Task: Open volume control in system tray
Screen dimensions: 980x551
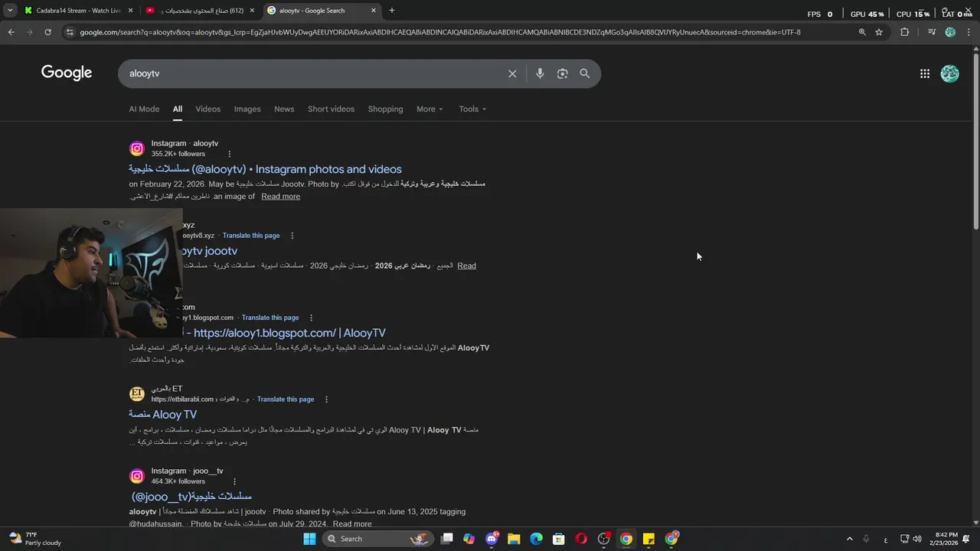Action: [x=917, y=539]
